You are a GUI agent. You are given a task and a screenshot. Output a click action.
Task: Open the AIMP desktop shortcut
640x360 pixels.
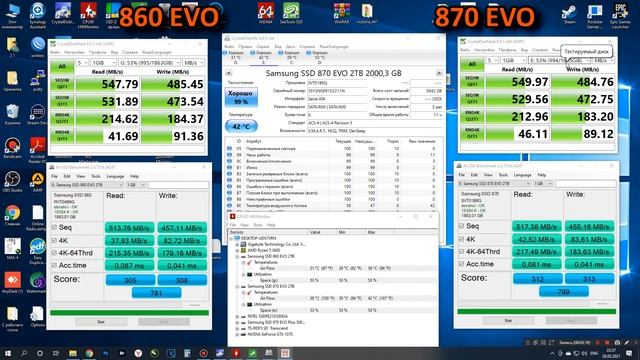[38, 182]
